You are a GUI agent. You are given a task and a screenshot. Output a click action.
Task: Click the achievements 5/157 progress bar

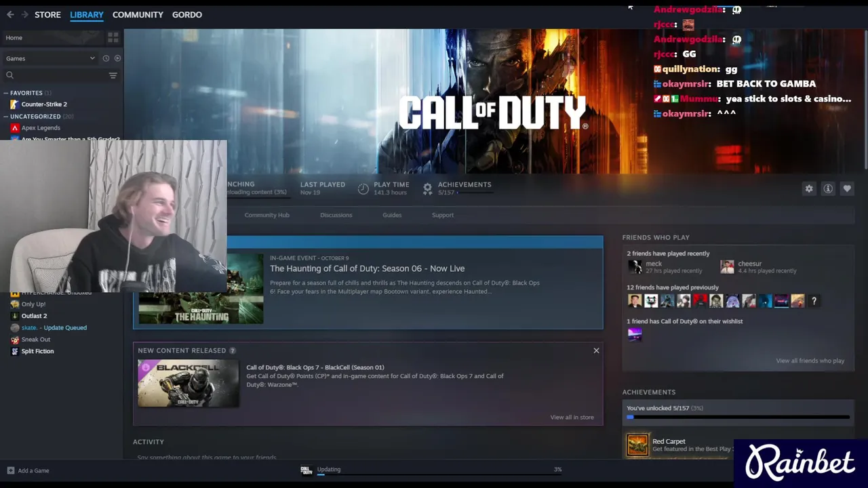(x=738, y=417)
